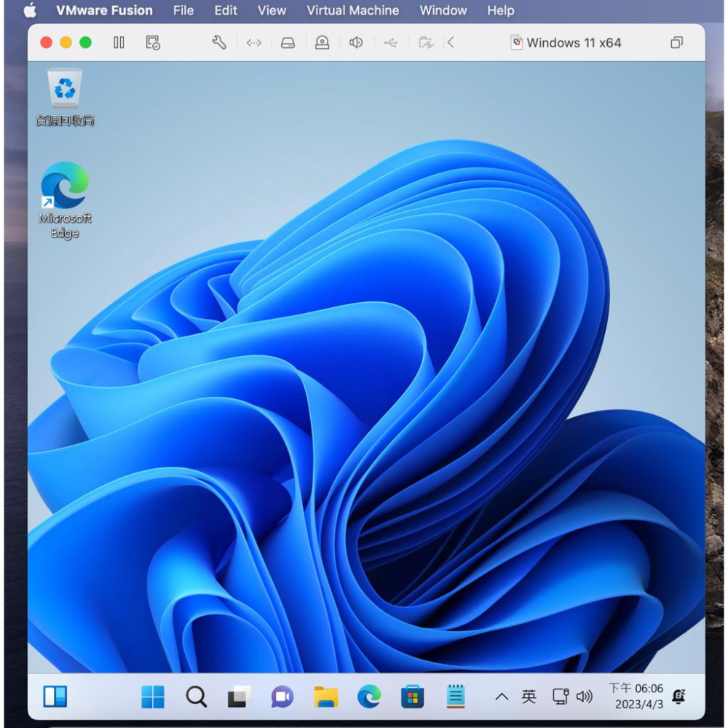Open the Virtual Machine menu
Screen dimensions: 728x728
[x=352, y=10]
